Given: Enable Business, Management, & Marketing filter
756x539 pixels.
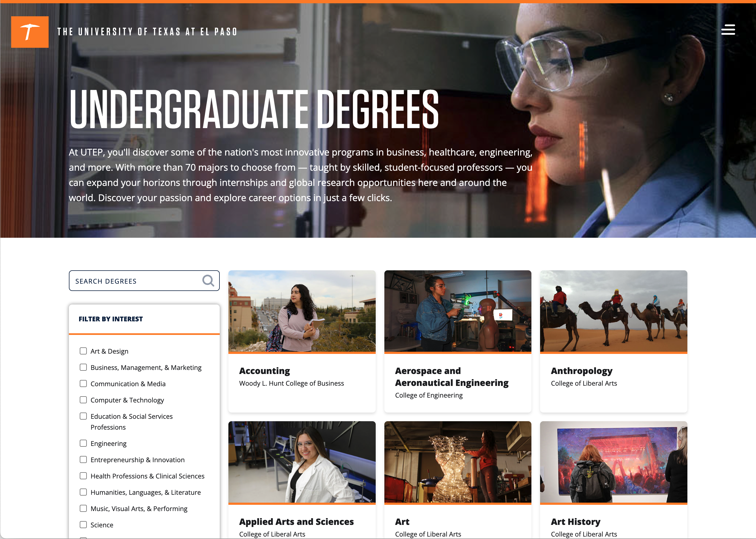Looking at the screenshot, I should [83, 367].
